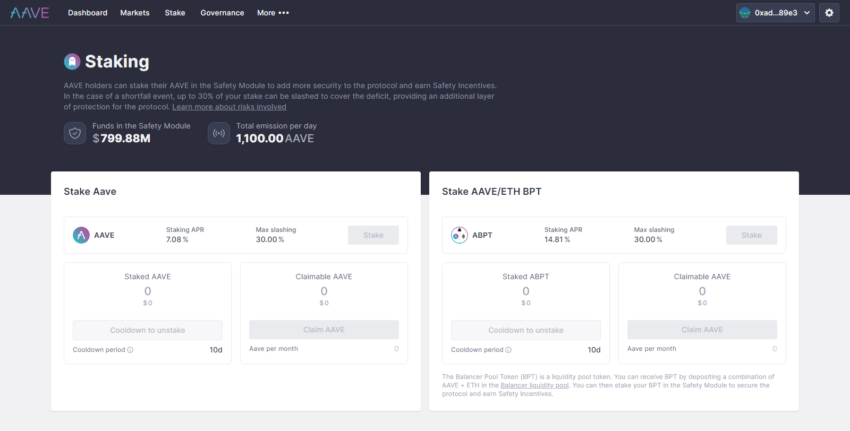Click Claim AAVE in Stake Aave card
850x431 pixels.
coord(324,330)
